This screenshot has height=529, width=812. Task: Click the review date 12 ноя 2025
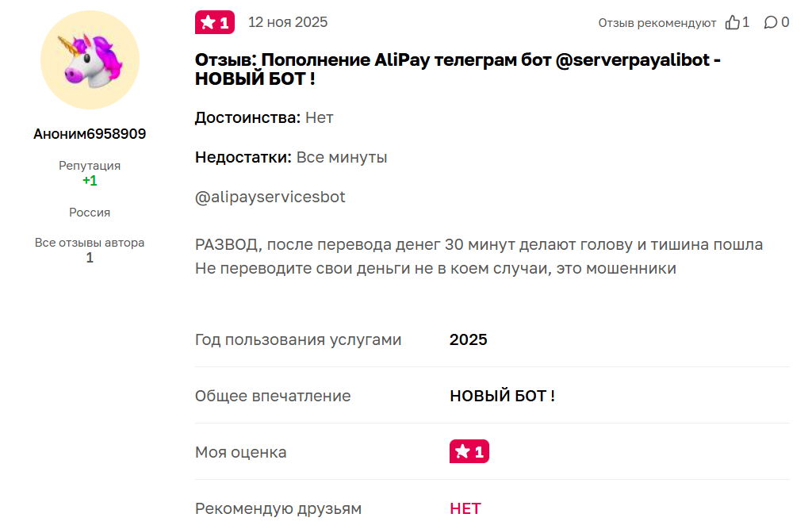288,22
